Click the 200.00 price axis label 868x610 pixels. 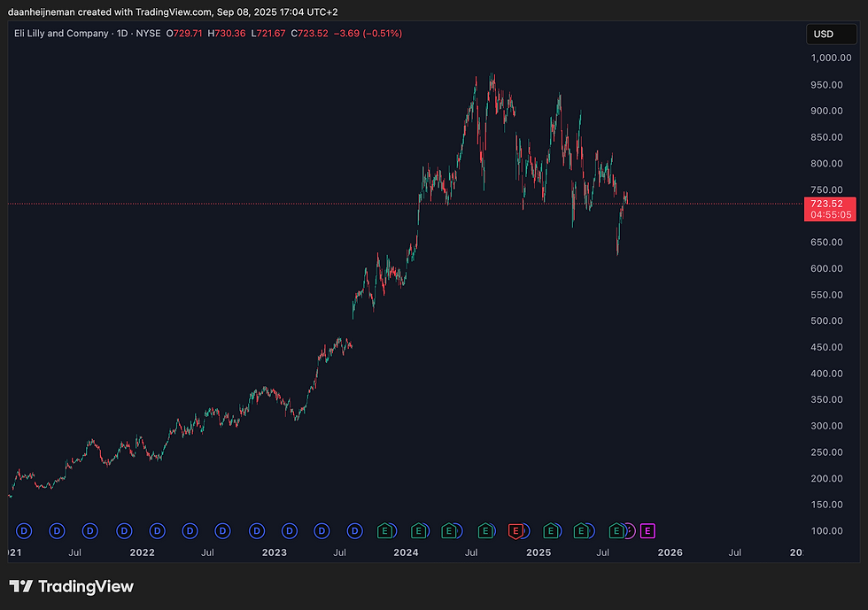pyautogui.click(x=826, y=478)
